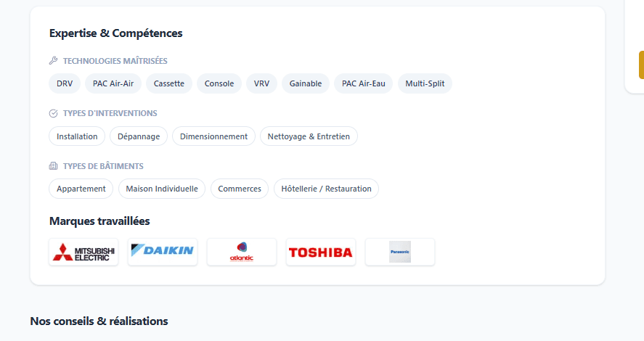The width and height of the screenshot is (644, 341).
Task: Select the Hôtellerie / Restauration chip
Action: pyautogui.click(x=326, y=189)
